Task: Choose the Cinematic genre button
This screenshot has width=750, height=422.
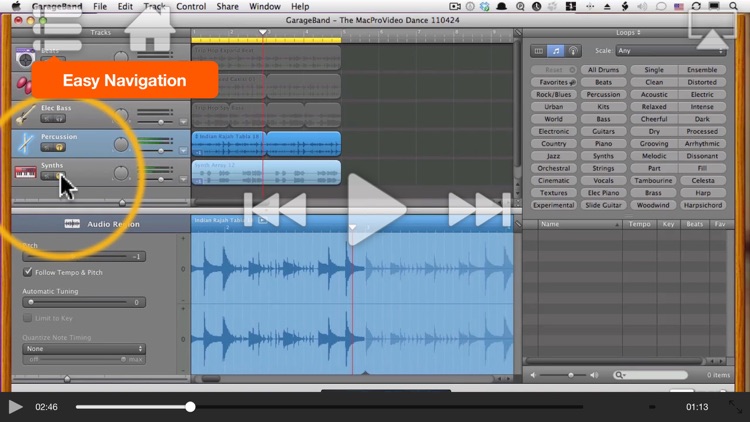Action: [x=554, y=181]
